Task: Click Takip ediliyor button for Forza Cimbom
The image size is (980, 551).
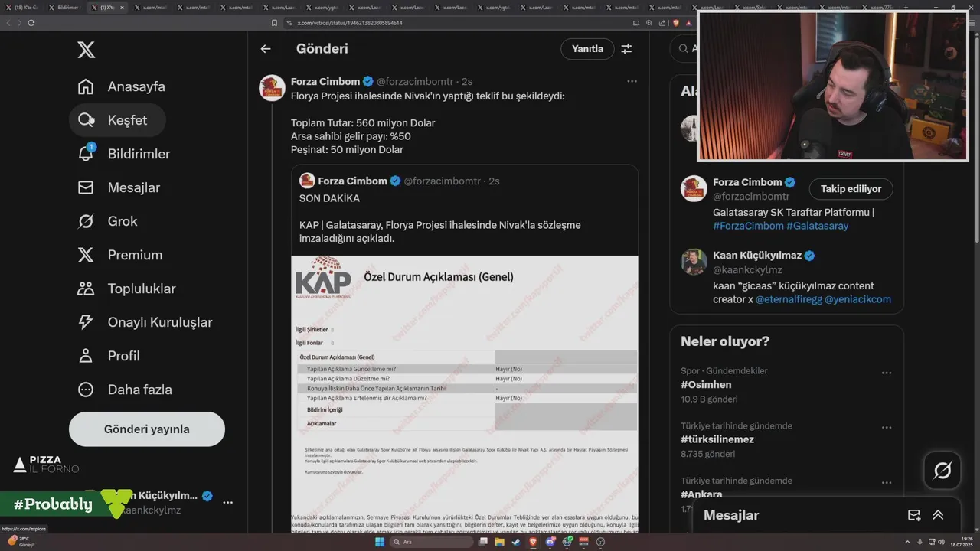Action: (x=851, y=189)
